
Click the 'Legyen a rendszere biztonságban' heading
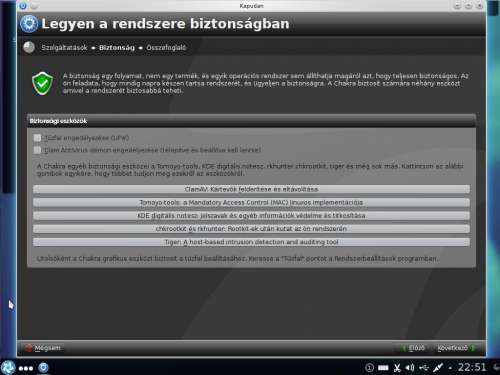165,24
